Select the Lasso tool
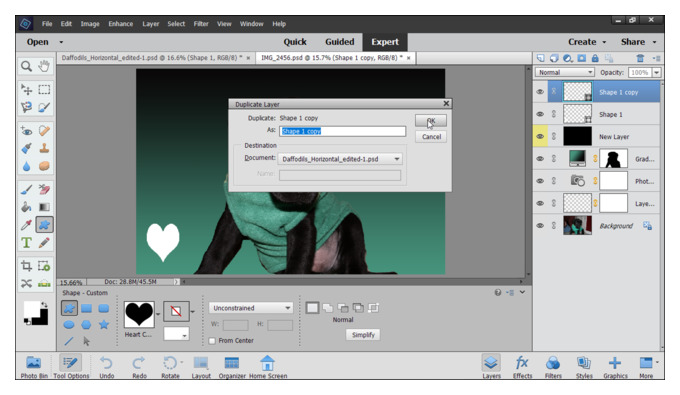The height and width of the screenshot is (395, 680). point(26,107)
